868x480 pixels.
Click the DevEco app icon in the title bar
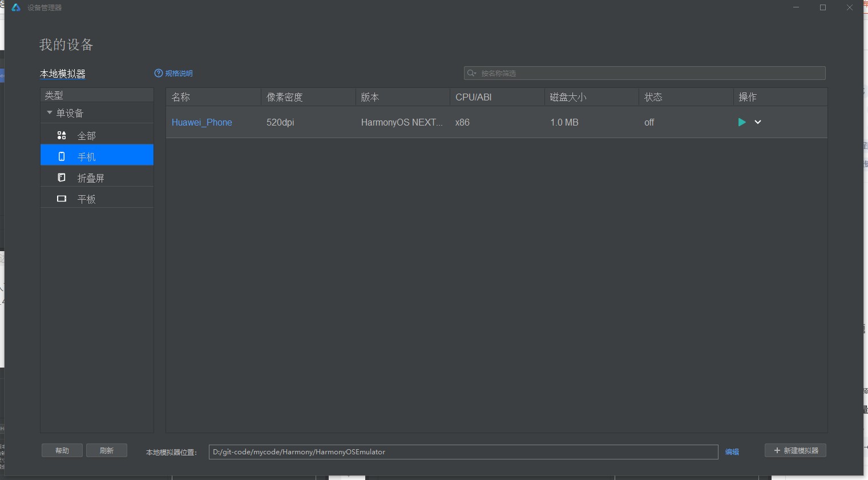[16, 7]
